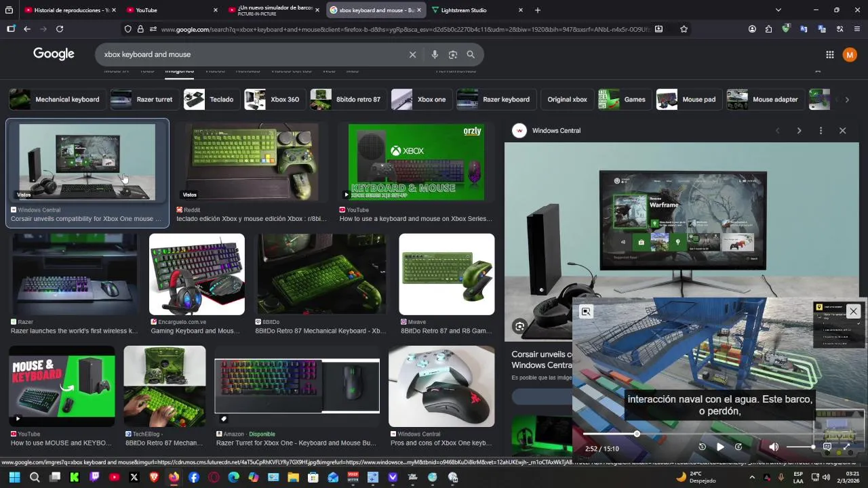Switch to Un nuevo simulador de barcos tab
Screen dimensions: 868x488
(274, 10)
